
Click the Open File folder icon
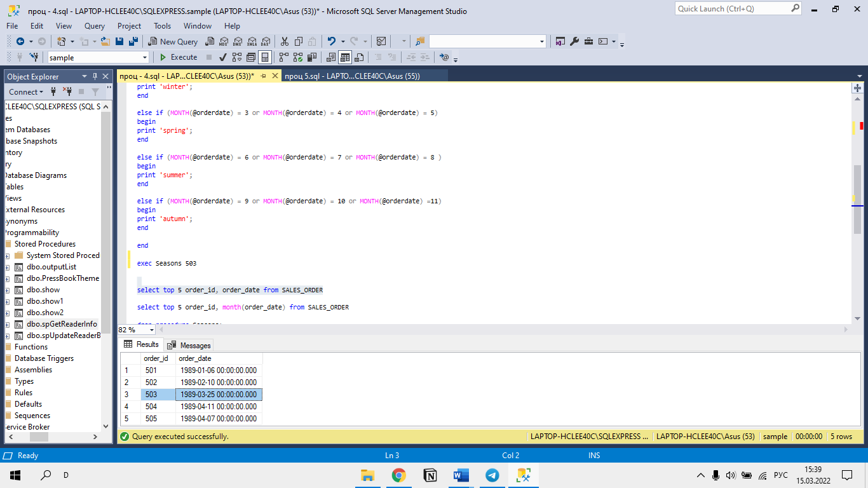pyautogui.click(x=105, y=41)
